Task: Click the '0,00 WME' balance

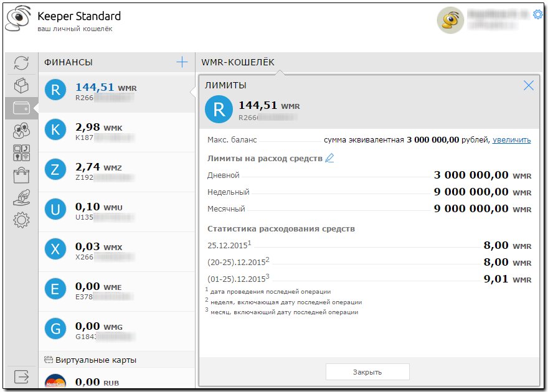Action: (x=98, y=286)
